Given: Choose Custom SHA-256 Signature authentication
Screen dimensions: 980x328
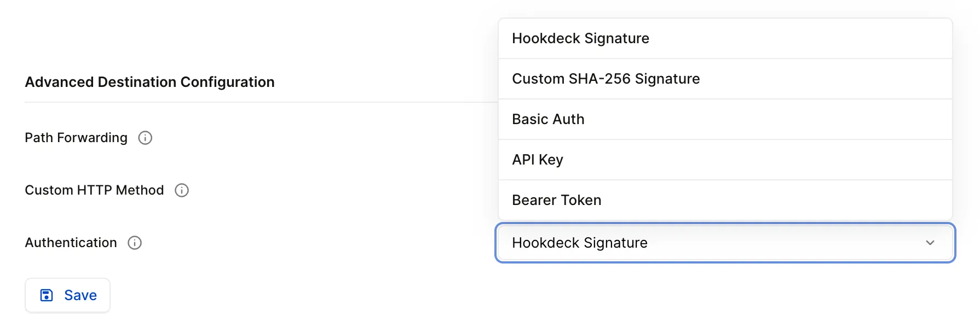Looking at the screenshot, I should click(606, 79).
